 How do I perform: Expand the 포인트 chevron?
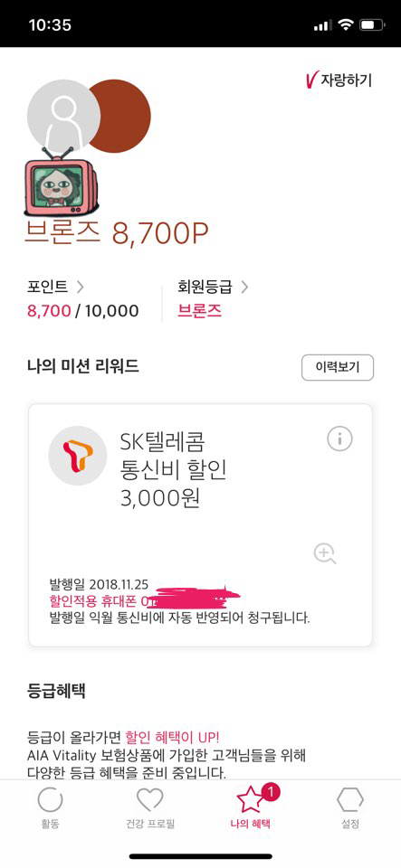tap(80, 287)
